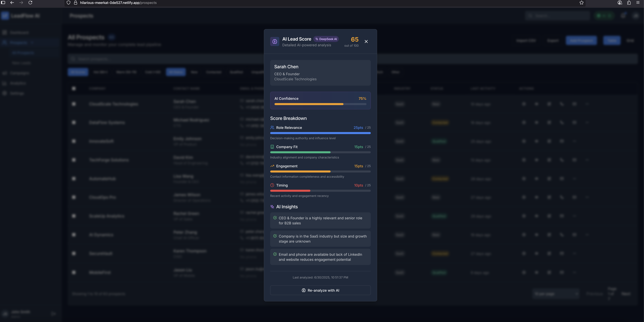Click the brain icon beside AI Lead Score

click(274, 41)
